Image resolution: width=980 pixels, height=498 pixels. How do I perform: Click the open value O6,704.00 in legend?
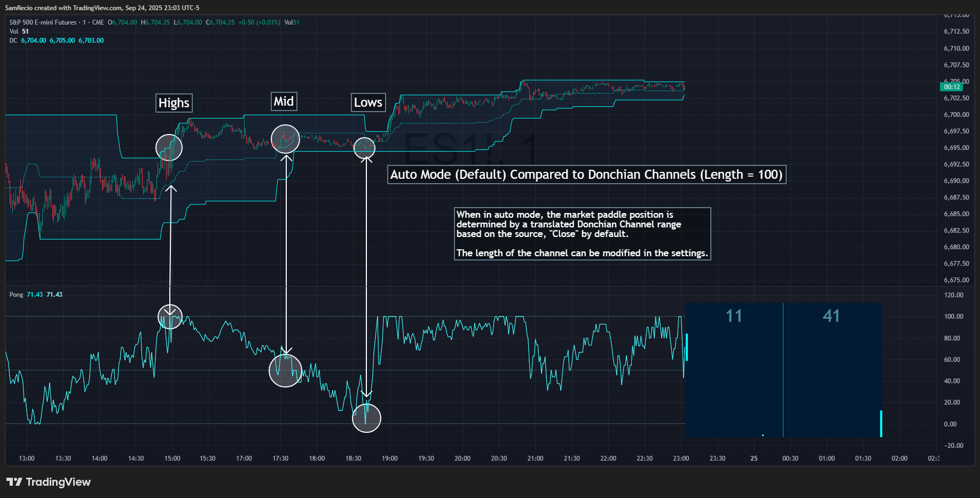pyautogui.click(x=122, y=22)
